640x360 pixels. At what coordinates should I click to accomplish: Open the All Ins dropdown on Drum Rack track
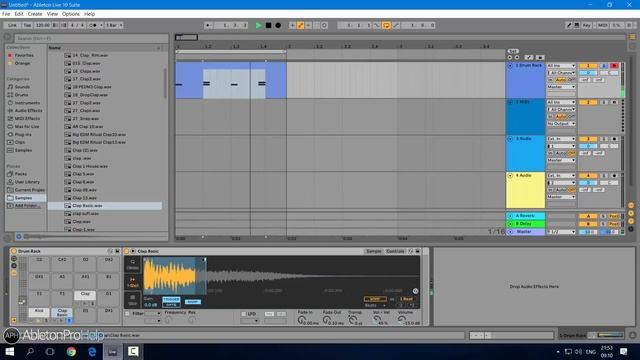point(561,66)
